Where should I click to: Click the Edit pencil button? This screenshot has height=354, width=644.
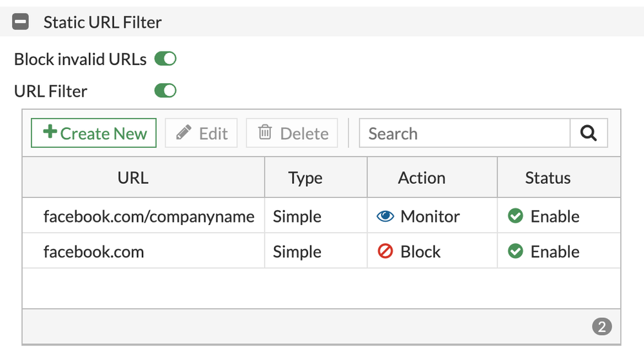(x=201, y=133)
